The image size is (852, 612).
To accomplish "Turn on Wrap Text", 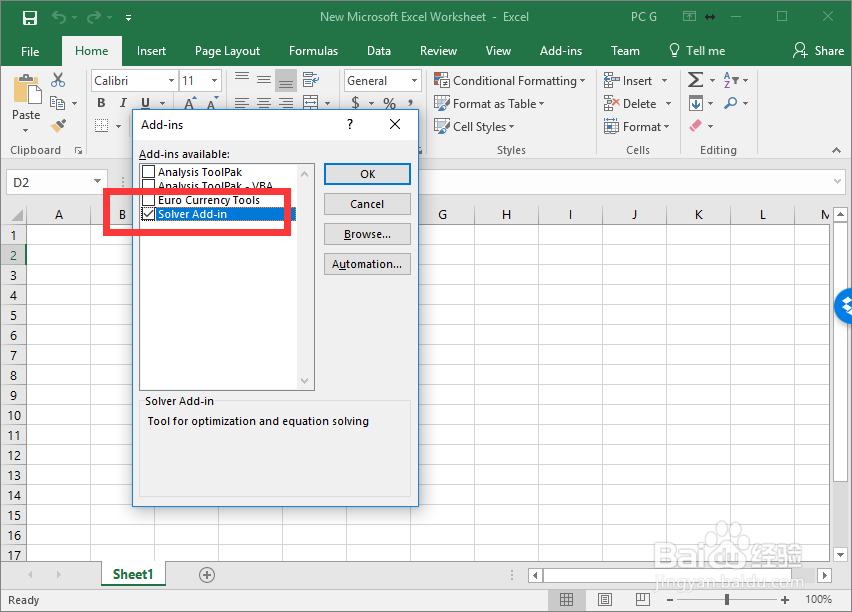I will point(311,80).
